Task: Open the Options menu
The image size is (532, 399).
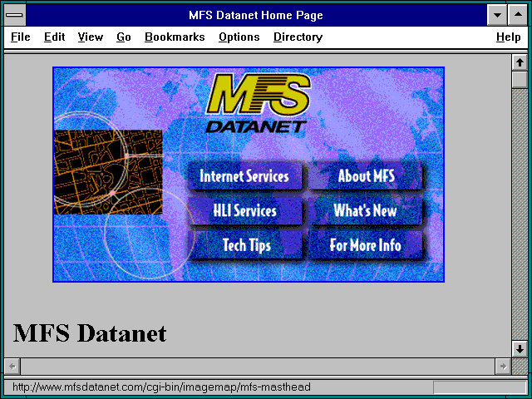Action: coord(239,37)
